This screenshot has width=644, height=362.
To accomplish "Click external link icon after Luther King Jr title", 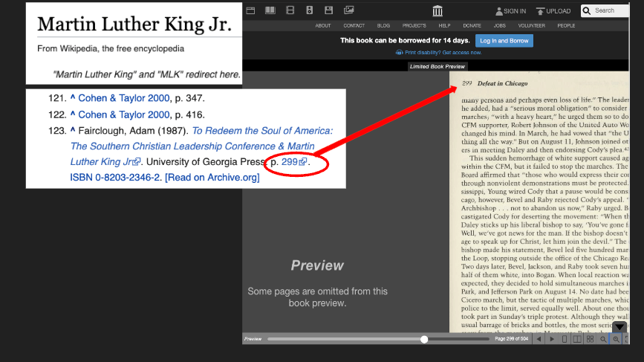I will pos(137,162).
